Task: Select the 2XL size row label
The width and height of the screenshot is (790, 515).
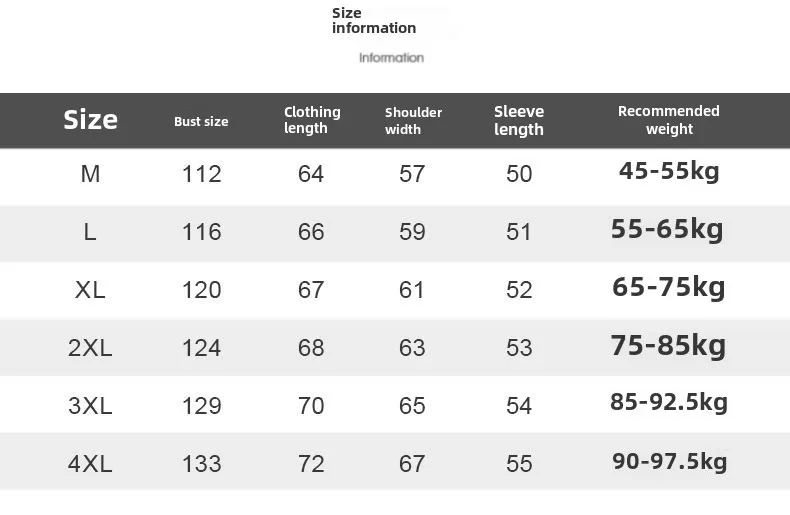Action: click(90, 348)
